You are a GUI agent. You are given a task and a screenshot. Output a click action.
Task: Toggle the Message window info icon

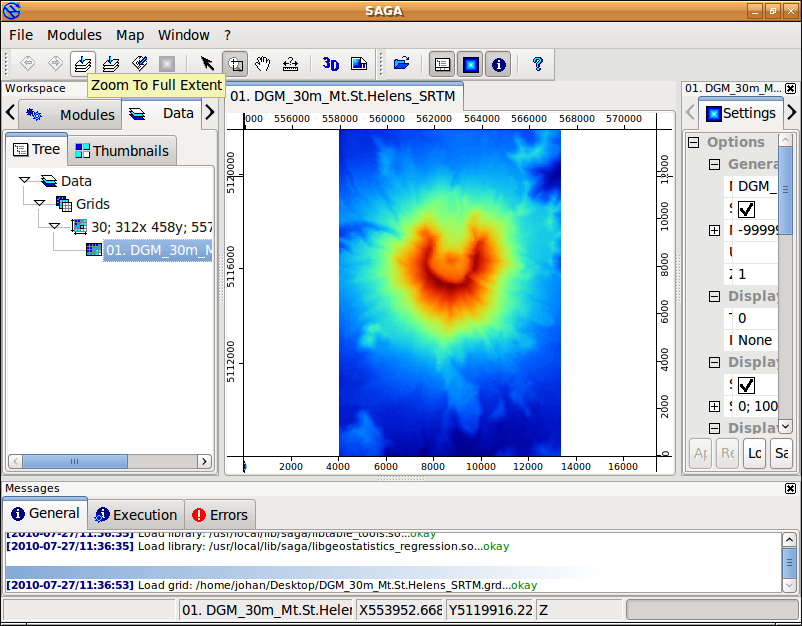tap(498, 64)
